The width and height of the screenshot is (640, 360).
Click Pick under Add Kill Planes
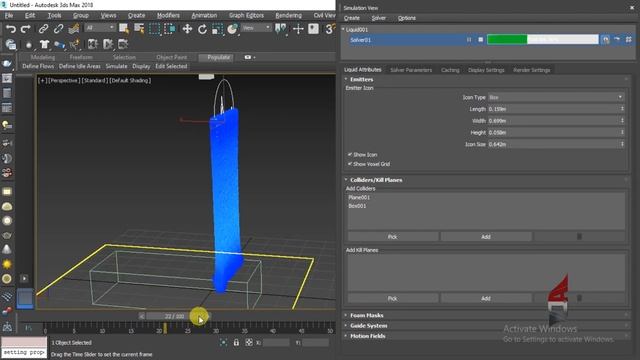(x=393, y=298)
